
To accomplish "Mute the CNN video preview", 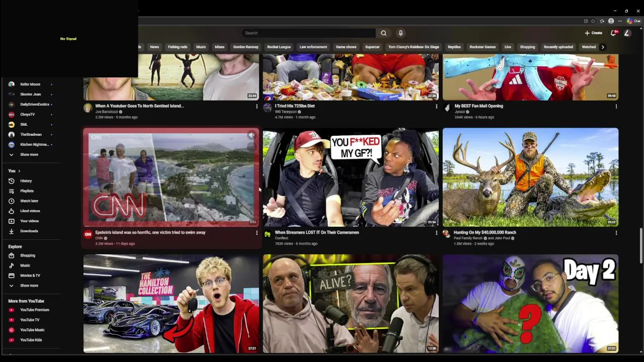I will pyautogui.click(x=251, y=135).
